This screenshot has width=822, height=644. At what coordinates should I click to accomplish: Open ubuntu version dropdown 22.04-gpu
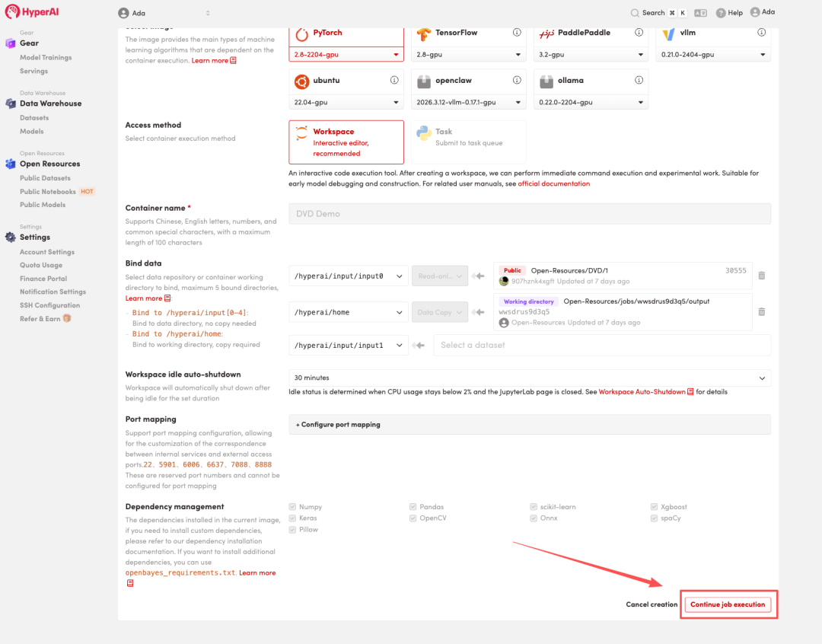pyautogui.click(x=346, y=102)
